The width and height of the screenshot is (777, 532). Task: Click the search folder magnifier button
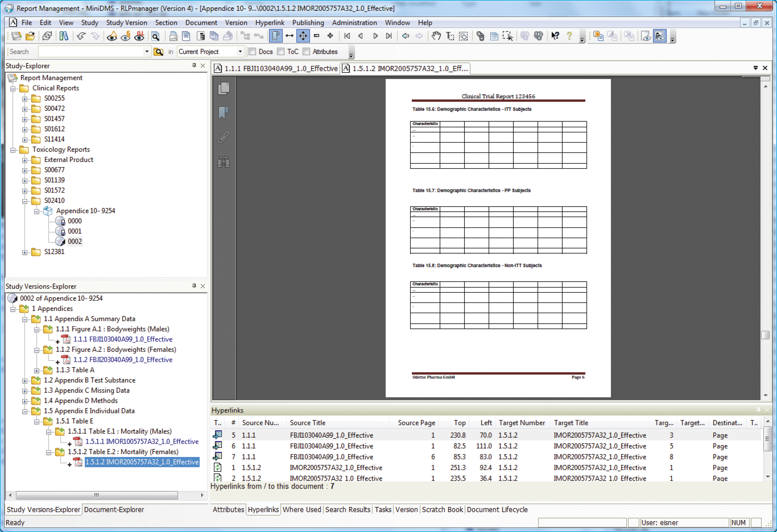(159, 52)
